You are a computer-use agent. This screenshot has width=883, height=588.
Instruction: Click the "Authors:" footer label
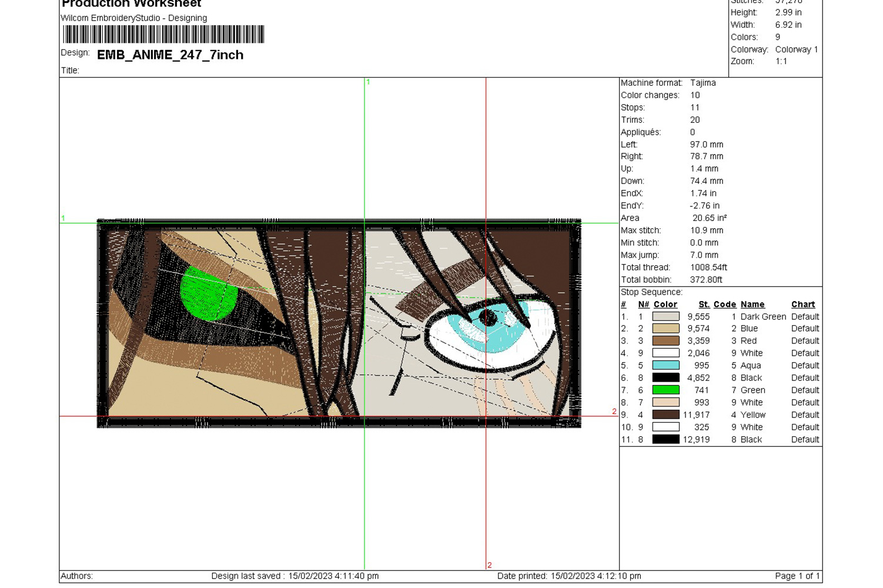point(77,576)
